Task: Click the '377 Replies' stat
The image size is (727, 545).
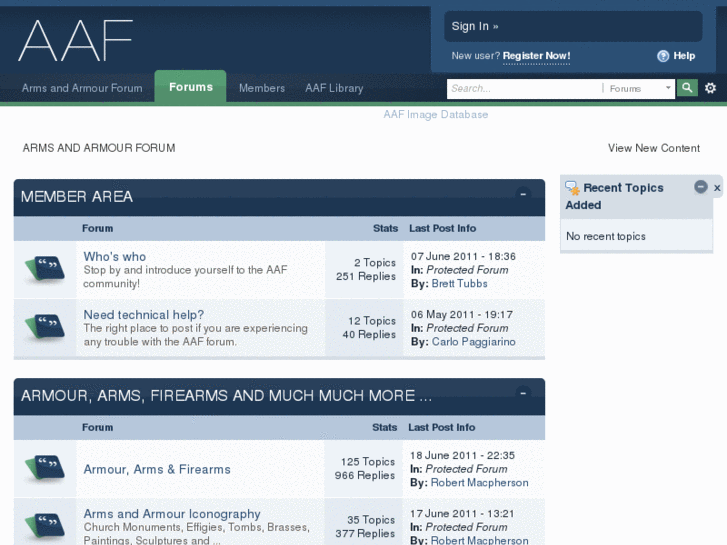Action: coord(365,534)
